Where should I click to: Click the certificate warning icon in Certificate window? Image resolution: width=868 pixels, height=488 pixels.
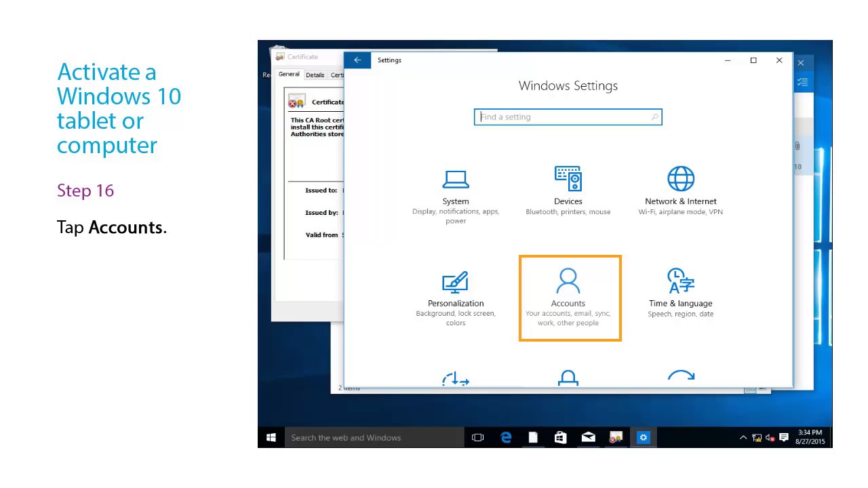[296, 102]
